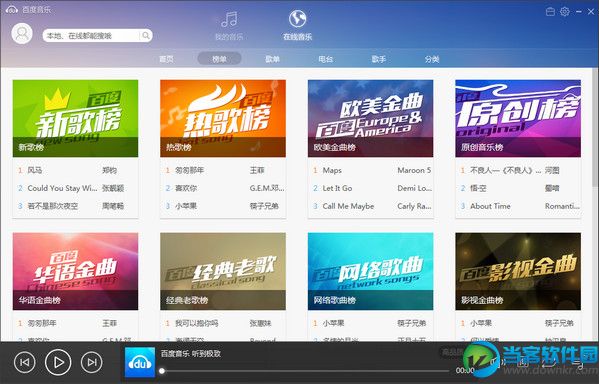Start playback with the play button
Screen dimensions: 599x384
(x=58, y=362)
